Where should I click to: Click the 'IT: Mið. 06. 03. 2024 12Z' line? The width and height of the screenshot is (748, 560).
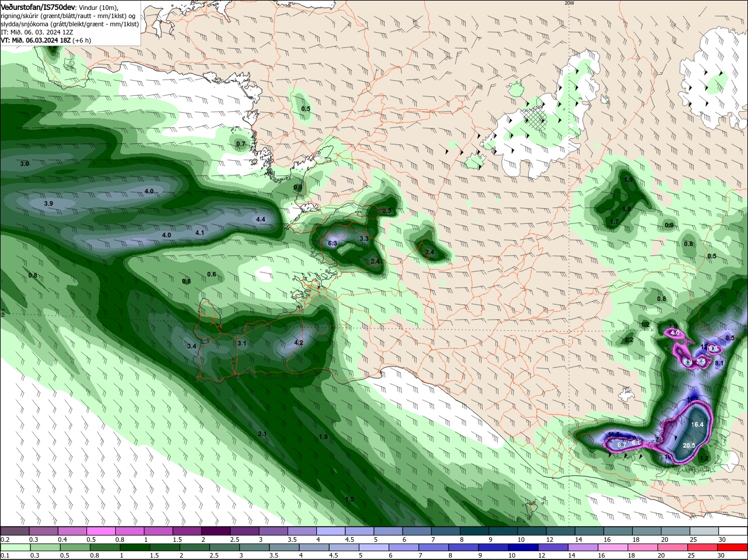pyautogui.click(x=37, y=32)
